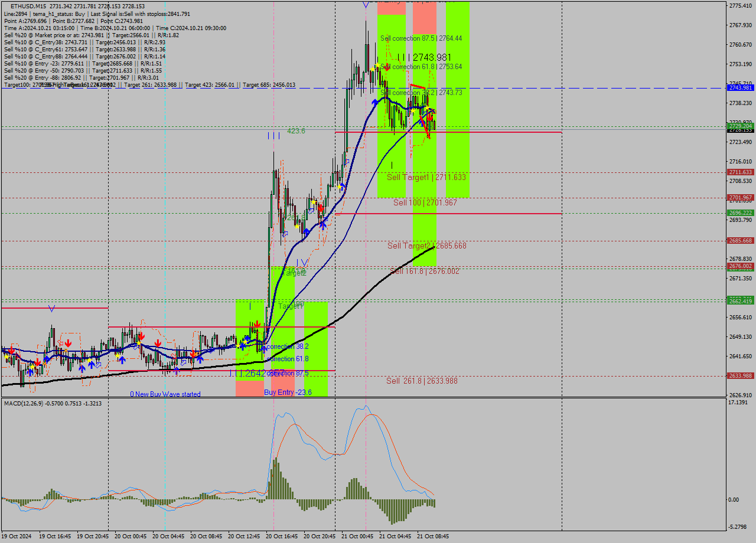Click the 2775.410 price scale value

pyautogui.click(x=741, y=5)
